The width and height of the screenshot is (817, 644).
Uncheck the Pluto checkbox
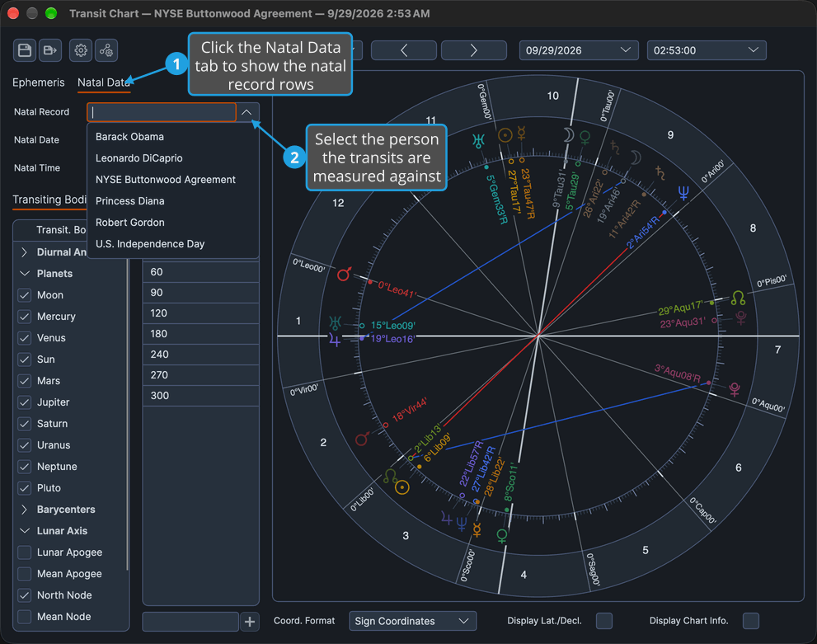[x=25, y=488]
